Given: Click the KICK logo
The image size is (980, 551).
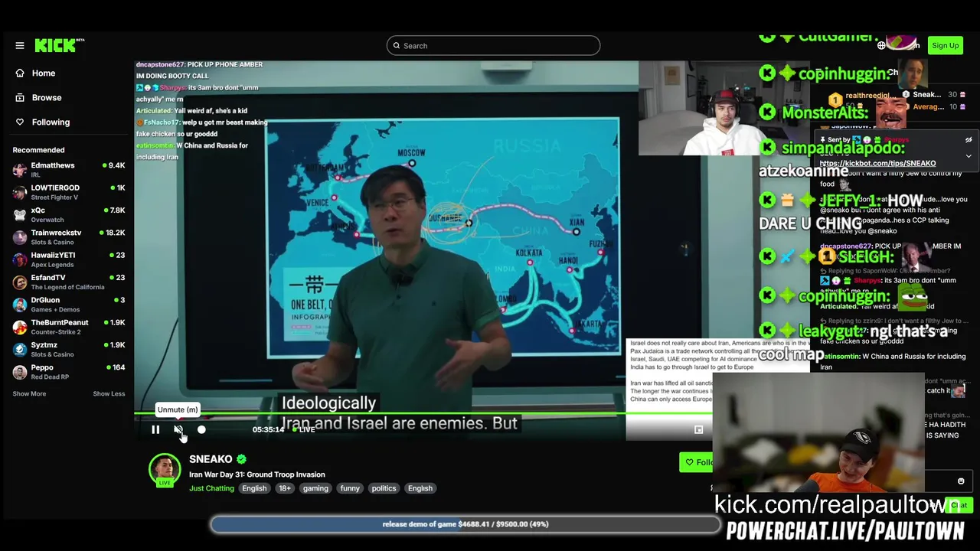Looking at the screenshot, I should click(x=60, y=46).
